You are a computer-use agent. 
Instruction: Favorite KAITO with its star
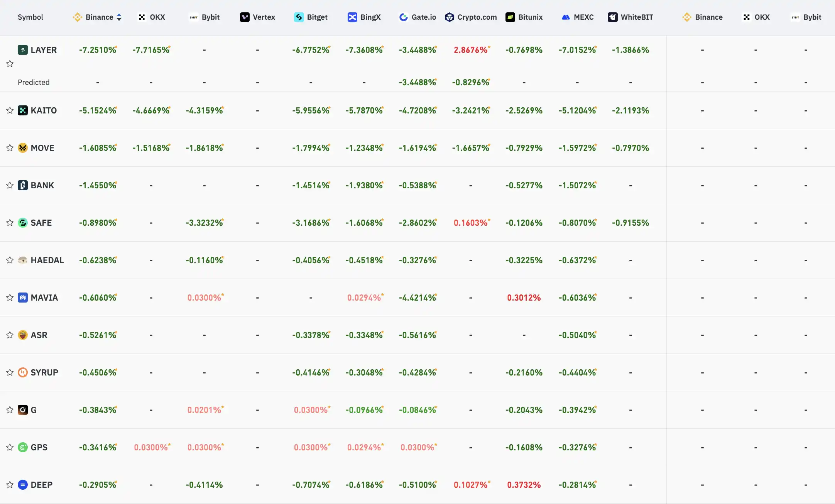click(10, 110)
